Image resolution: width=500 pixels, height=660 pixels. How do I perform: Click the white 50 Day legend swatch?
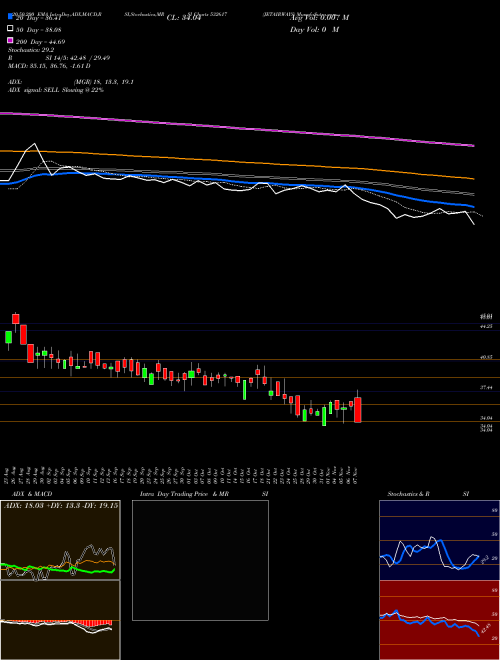coord(11,29)
